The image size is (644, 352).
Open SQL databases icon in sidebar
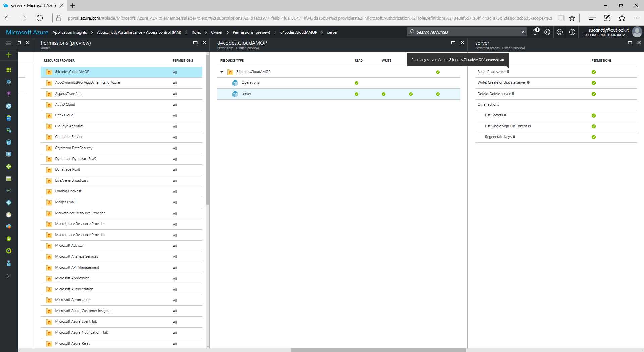(x=9, y=118)
